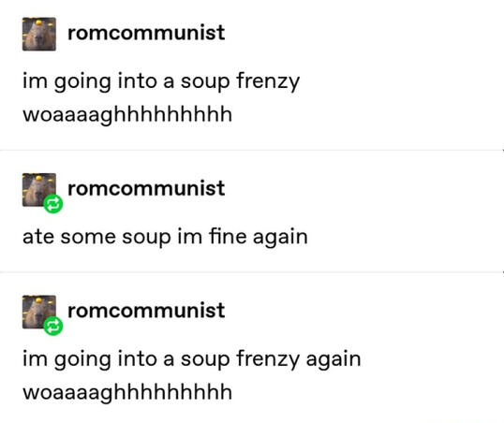Click the first 'woaaaaghhhhhhhhh' line in the top post
The image size is (504, 423).
click(x=127, y=115)
